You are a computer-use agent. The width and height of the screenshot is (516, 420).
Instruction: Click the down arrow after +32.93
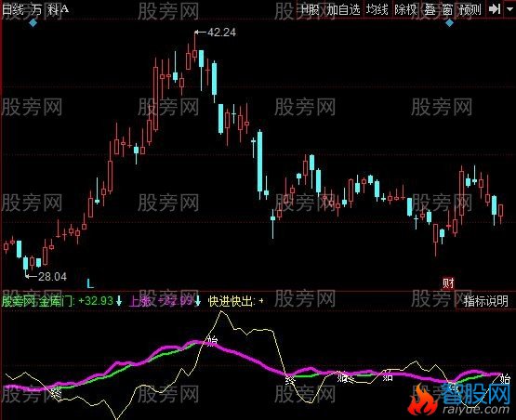point(119,301)
